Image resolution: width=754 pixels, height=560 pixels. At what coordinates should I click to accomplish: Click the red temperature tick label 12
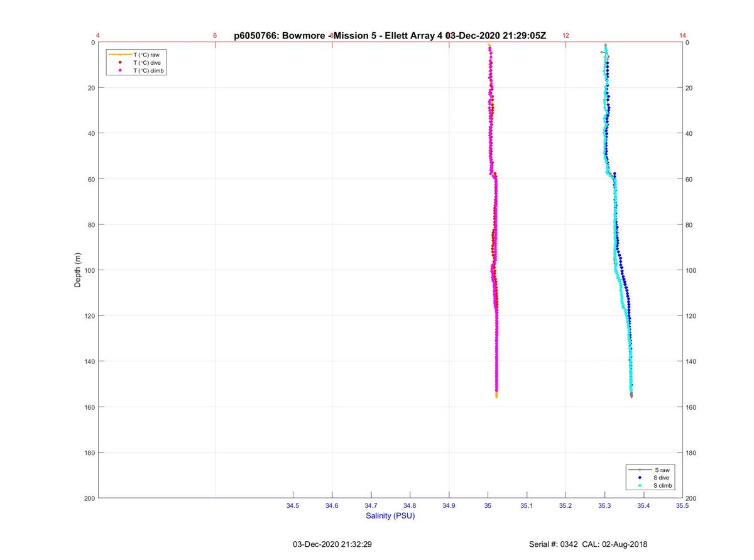click(565, 36)
